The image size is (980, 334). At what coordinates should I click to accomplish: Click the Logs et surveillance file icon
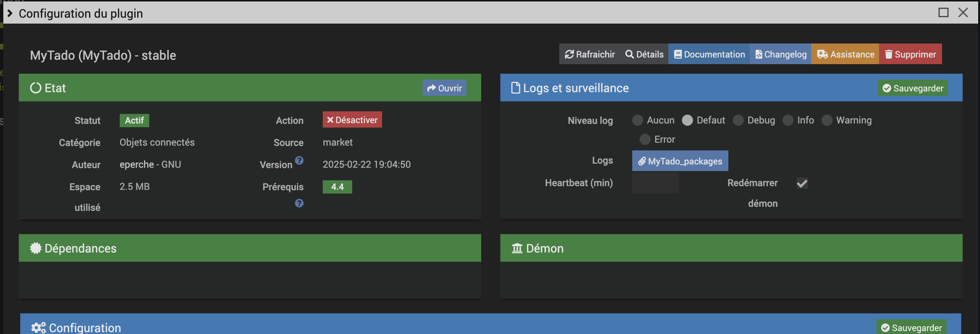tap(515, 88)
